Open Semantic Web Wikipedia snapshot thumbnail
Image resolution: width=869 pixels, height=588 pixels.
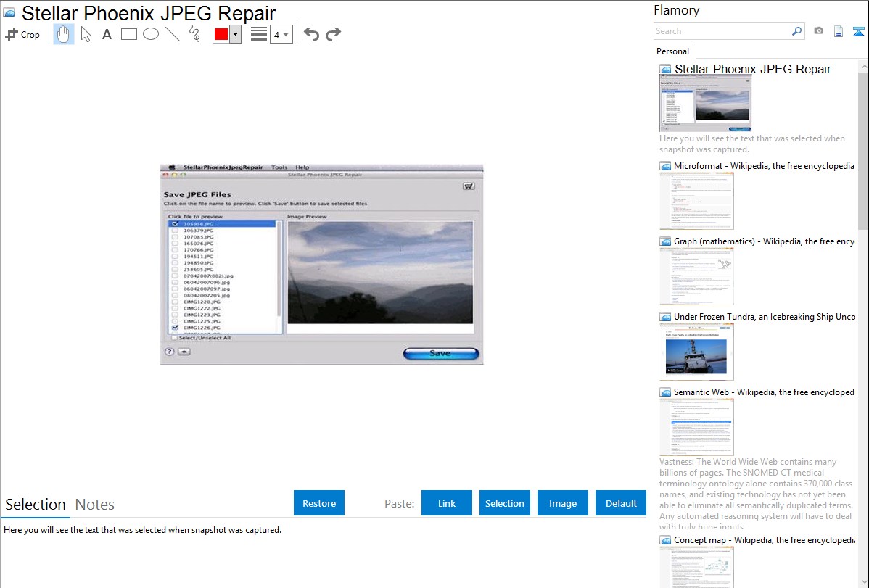(696, 427)
